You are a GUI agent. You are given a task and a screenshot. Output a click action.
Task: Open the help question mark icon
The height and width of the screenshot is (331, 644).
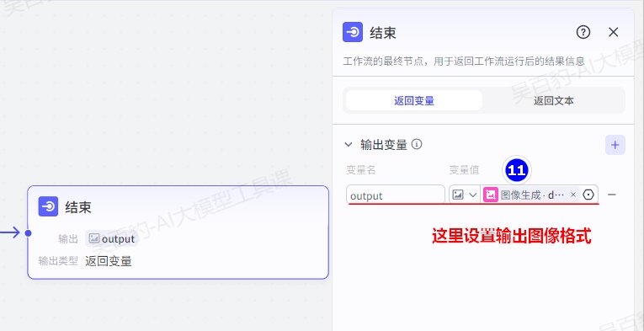click(x=583, y=32)
